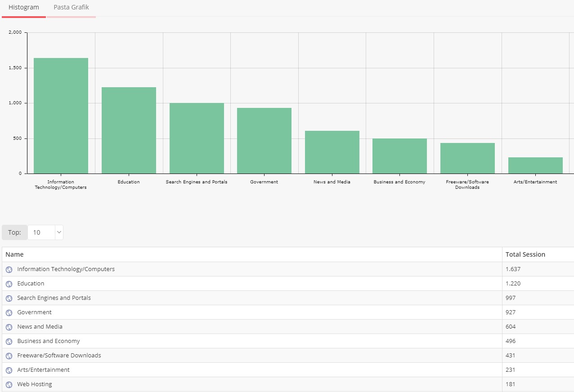Select the News and Media table name
Viewport: 574px width, 392px height.
point(40,327)
